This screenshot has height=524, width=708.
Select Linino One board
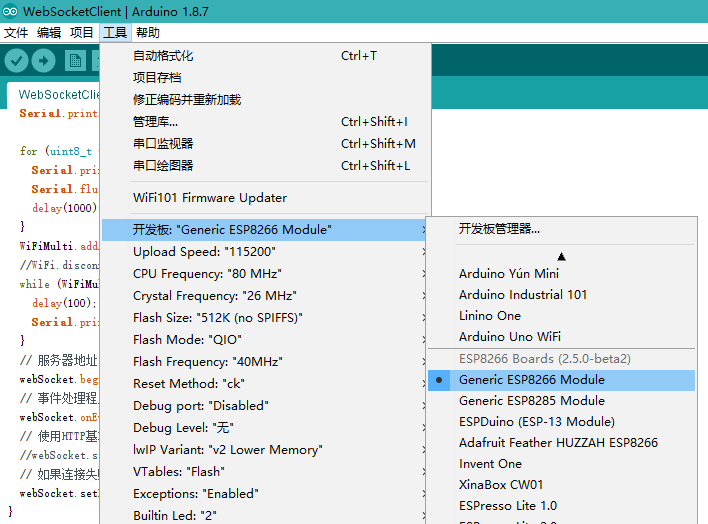pyautogui.click(x=561, y=316)
